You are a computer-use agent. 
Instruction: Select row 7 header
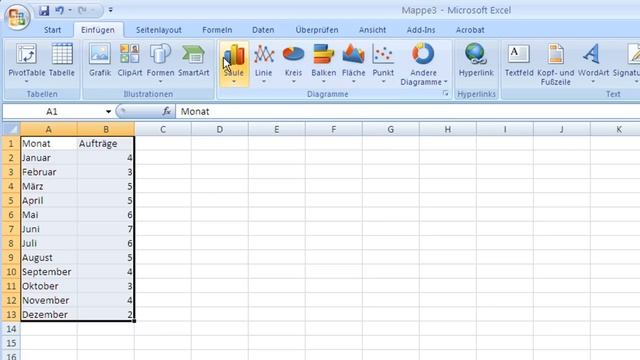(11, 229)
